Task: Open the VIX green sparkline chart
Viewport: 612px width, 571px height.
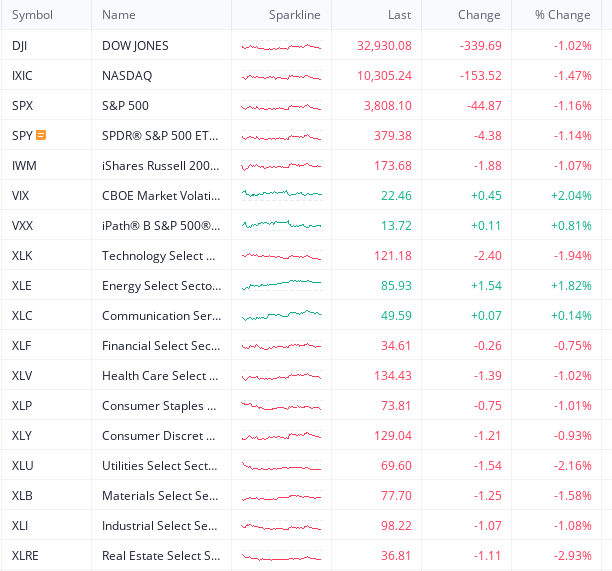Action: click(282, 194)
